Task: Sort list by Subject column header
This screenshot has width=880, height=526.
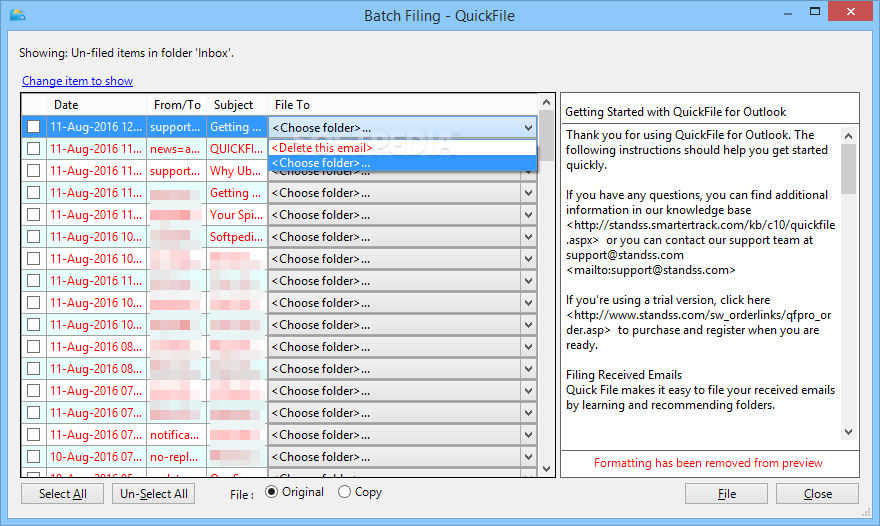Action: point(237,105)
